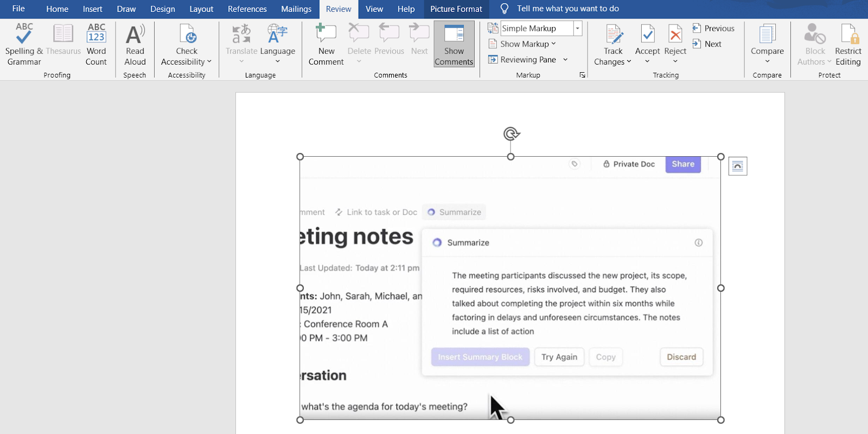This screenshot has height=434, width=868.
Task: Click the Track Changes icon
Action: [x=614, y=34]
